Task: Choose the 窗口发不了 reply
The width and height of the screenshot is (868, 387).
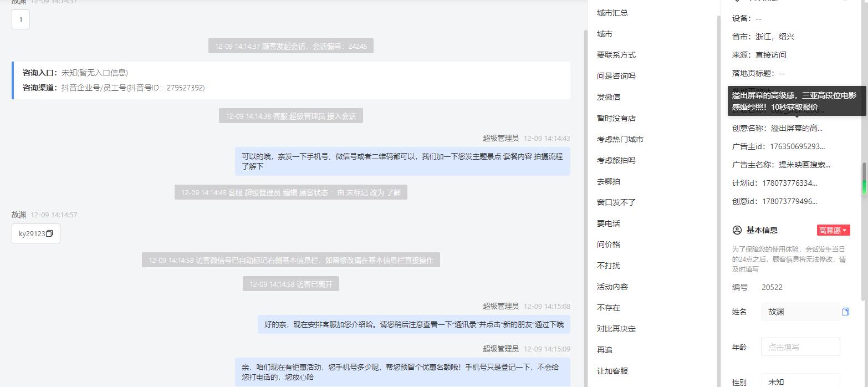Action: point(616,202)
